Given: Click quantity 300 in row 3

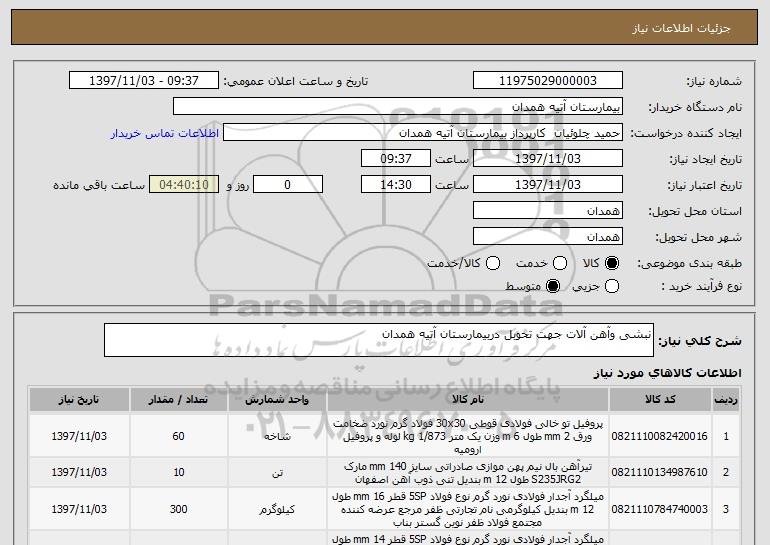Looking at the screenshot, I should pos(179,509).
